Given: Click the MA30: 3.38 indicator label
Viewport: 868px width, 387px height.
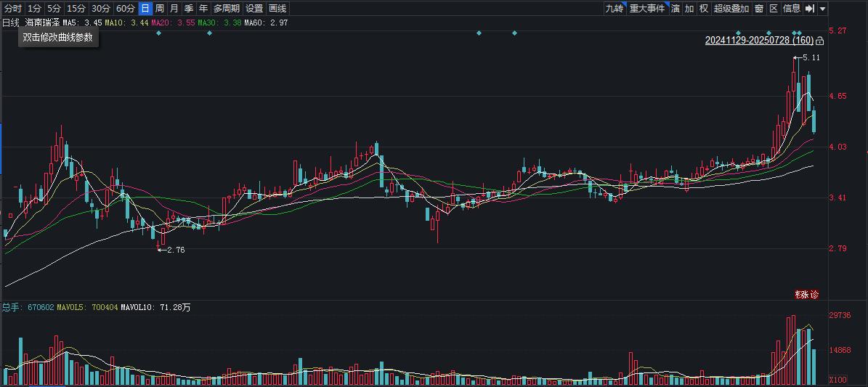Looking at the screenshot, I should (x=219, y=23).
